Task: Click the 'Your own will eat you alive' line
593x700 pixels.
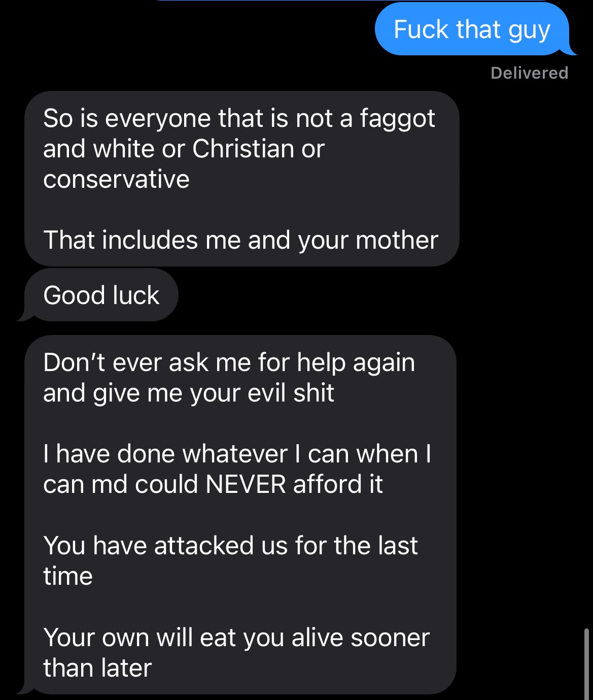Action: 236,638
